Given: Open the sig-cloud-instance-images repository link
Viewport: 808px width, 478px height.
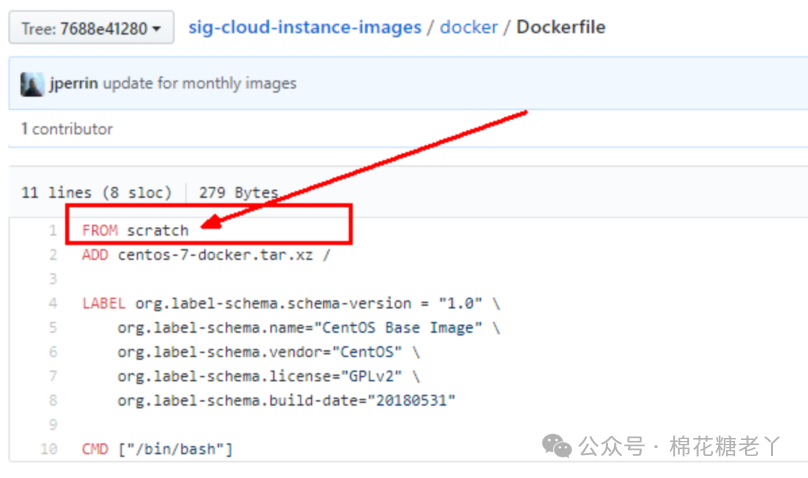Looking at the screenshot, I should coord(305,27).
